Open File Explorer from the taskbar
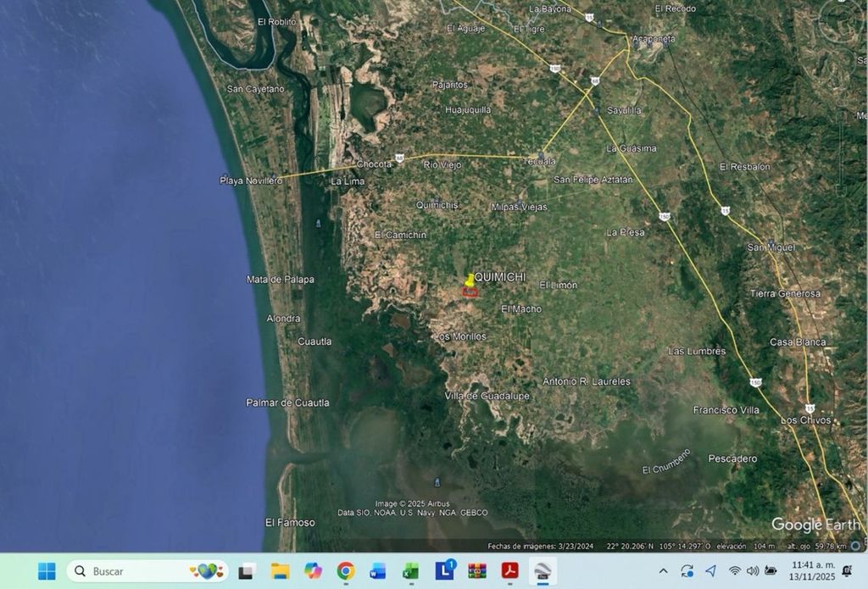Image resolution: width=868 pixels, height=589 pixels. (x=280, y=571)
